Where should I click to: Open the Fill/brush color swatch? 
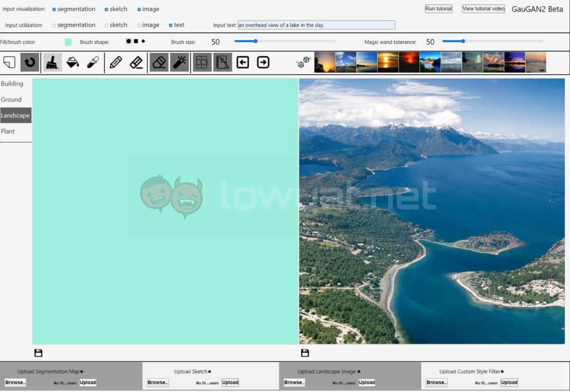pos(68,42)
